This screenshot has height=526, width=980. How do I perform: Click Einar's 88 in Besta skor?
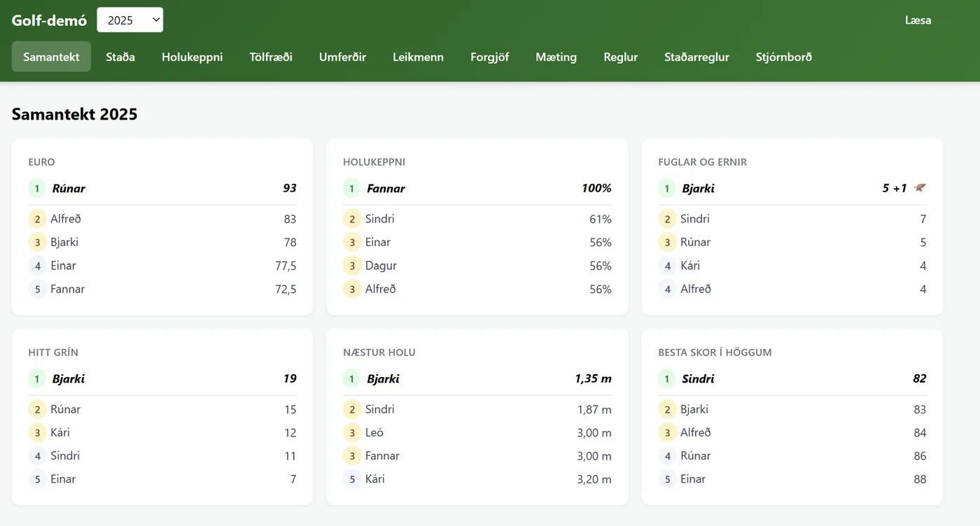coord(920,479)
